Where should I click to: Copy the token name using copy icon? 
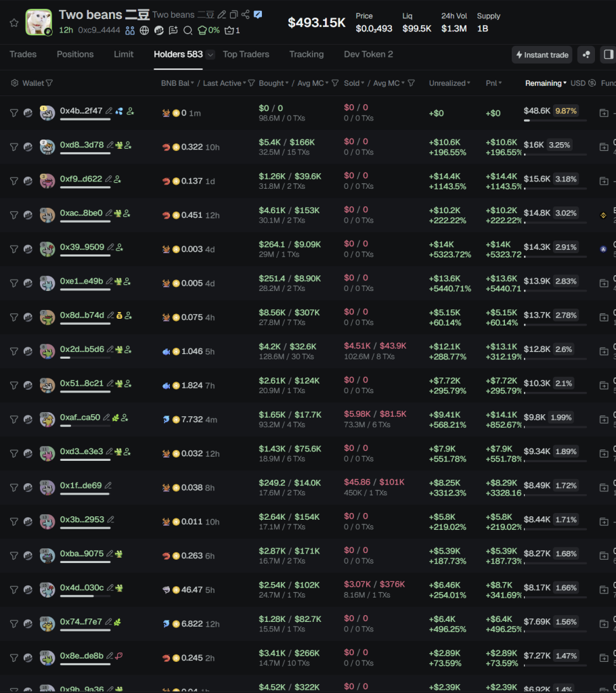tap(234, 15)
